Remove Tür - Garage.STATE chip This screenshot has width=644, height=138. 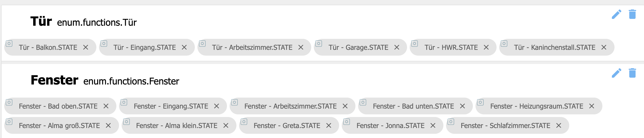pyautogui.click(x=397, y=47)
